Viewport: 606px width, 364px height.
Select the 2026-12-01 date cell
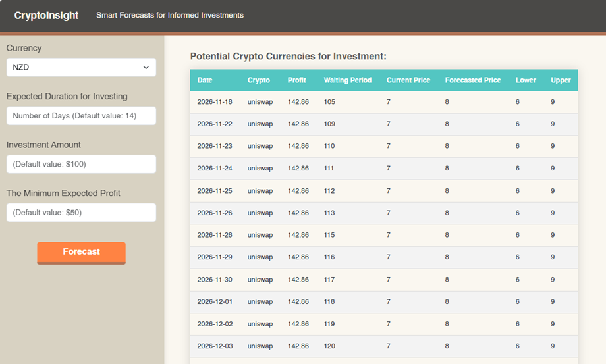(215, 301)
